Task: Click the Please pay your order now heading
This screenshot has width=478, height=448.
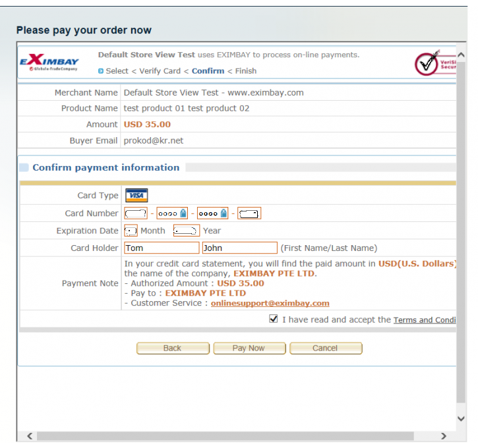Action: 84,30
